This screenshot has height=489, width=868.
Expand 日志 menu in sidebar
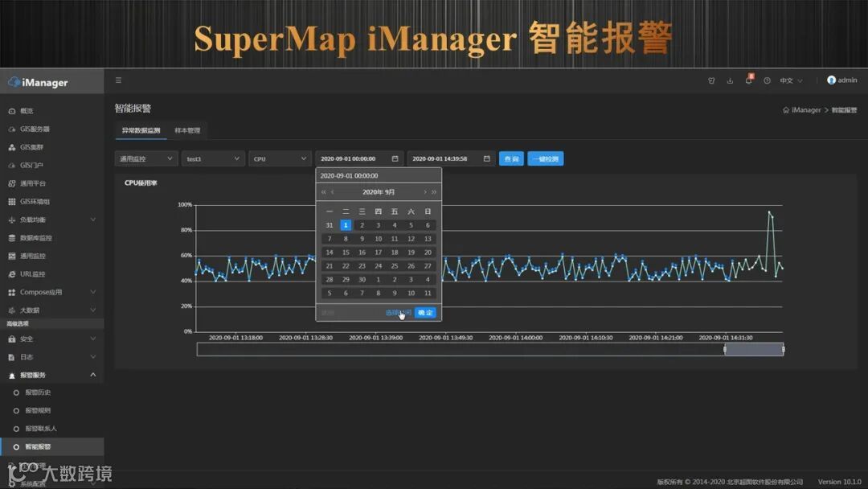tap(52, 357)
